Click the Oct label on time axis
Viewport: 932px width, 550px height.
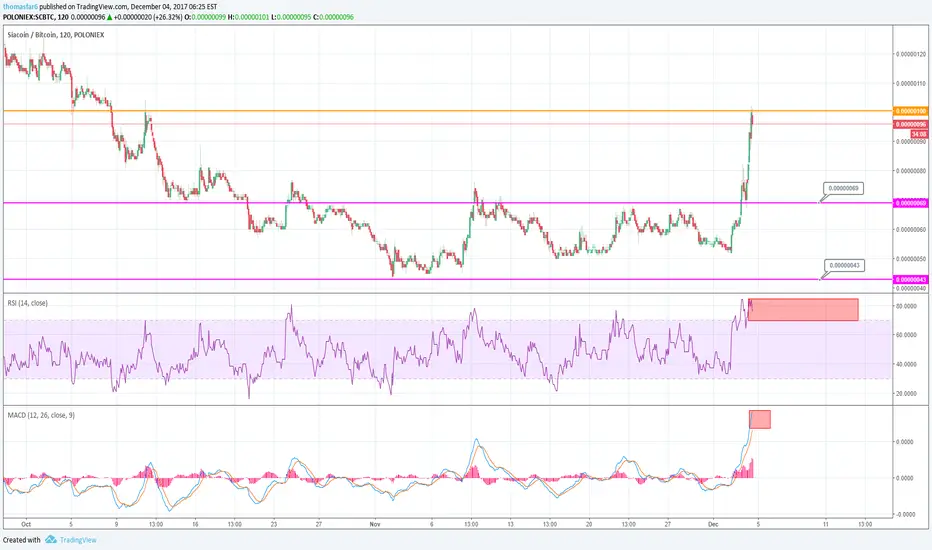click(x=26, y=524)
